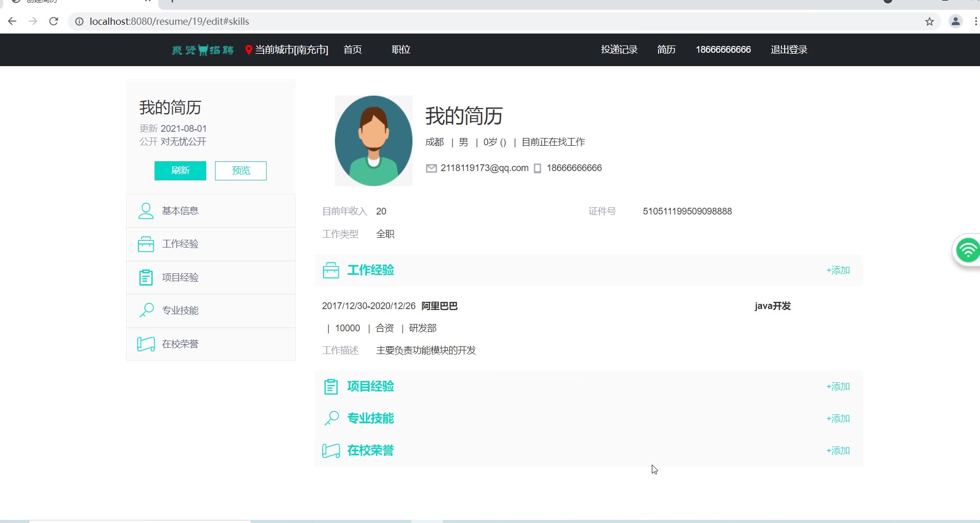Image resolution: width=980 pixels, height=523 pixels.
Task: Click the account number 18666666666 in navbar
Action: [x=723, y=50]
